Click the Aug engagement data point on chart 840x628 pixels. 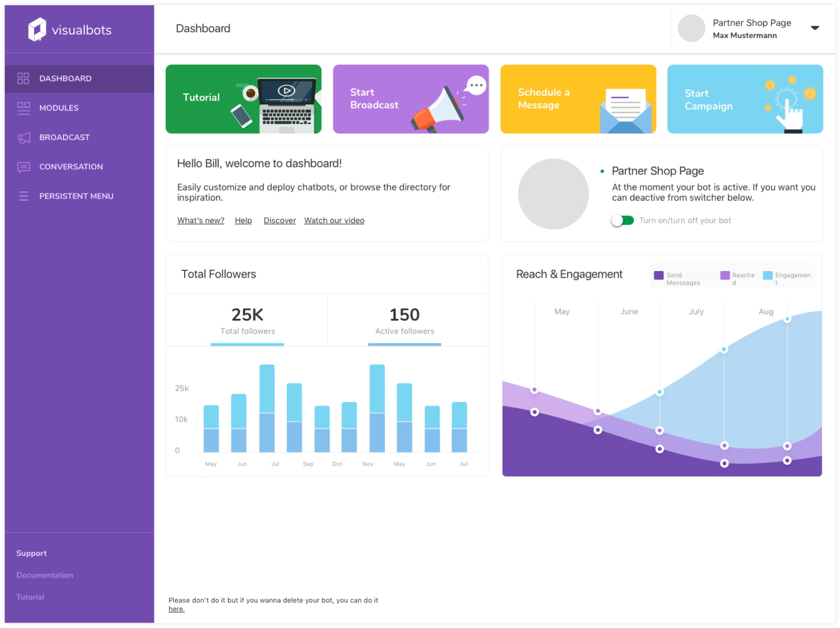tap(787, 319)
